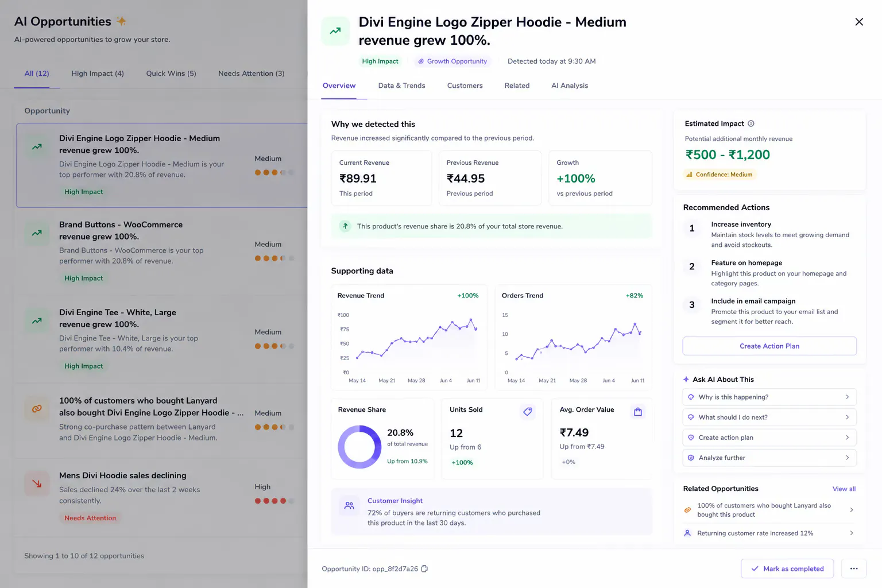The image size is (882, 588).
Task: Mark the opportunity as completed
Action: [x=787, y=568]
